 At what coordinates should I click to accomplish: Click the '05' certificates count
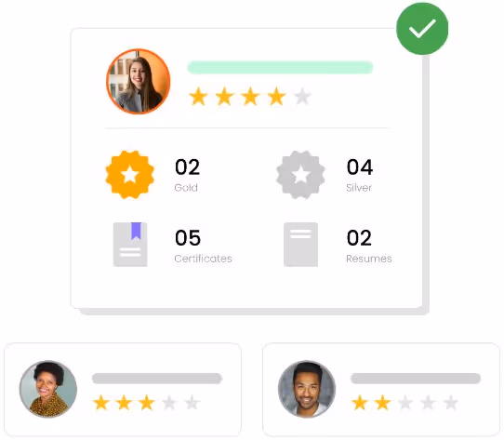click(x=188, y=238)
